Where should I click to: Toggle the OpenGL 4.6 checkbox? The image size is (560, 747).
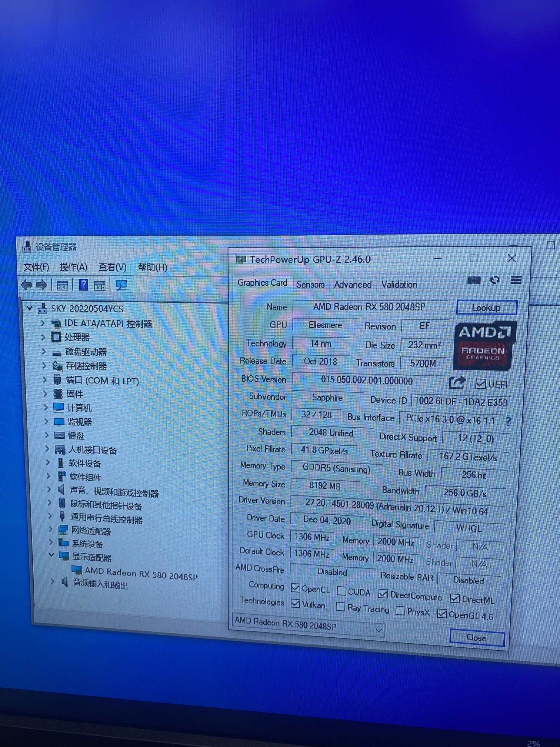tap(441, 613)
